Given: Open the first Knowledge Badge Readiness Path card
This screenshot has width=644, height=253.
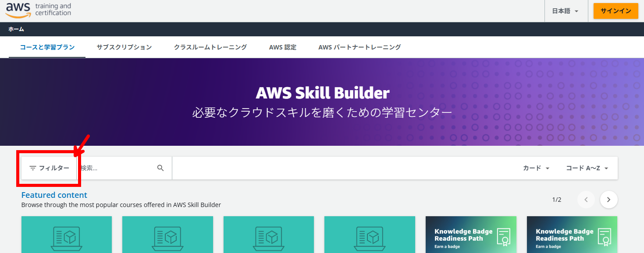Looking at the screenshot, I should coord(471,235).
